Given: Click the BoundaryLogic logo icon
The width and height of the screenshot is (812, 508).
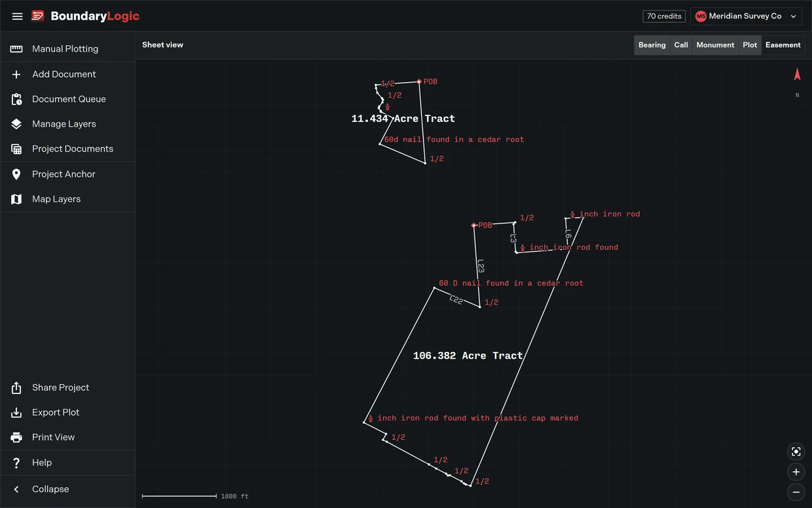Looking at the screenshot, I should 38,16.
